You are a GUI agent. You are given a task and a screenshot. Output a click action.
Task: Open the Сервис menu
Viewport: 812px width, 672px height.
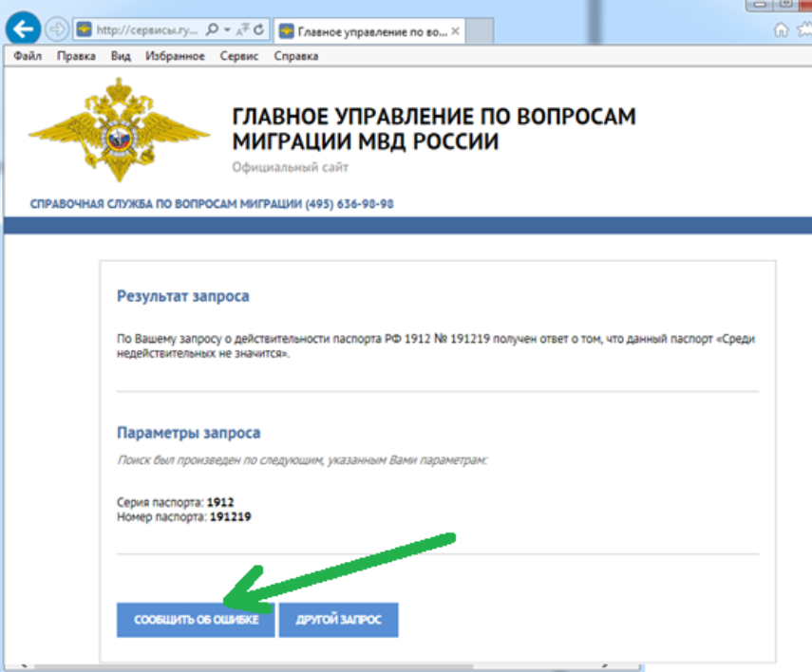[x=239, y=56]
